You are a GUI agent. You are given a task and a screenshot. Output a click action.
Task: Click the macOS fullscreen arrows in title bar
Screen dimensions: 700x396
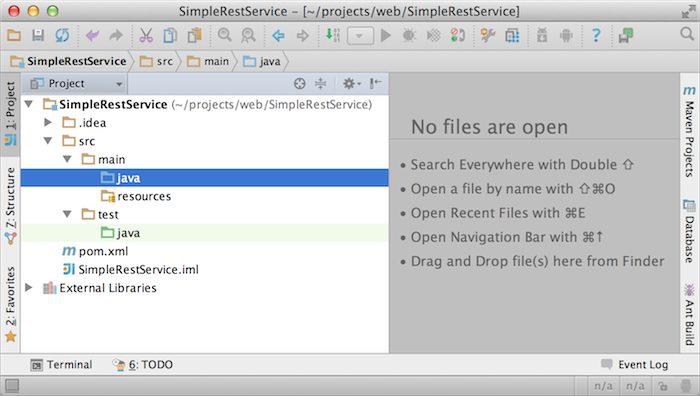pyautogui.click(x=688, y=11)
